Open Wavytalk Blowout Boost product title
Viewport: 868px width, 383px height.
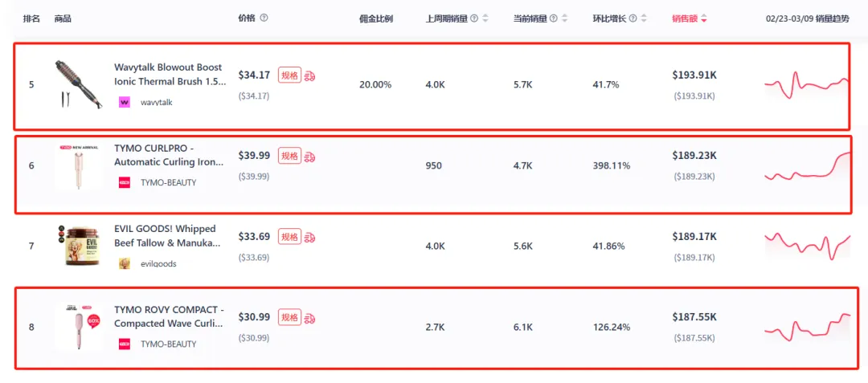170,75
